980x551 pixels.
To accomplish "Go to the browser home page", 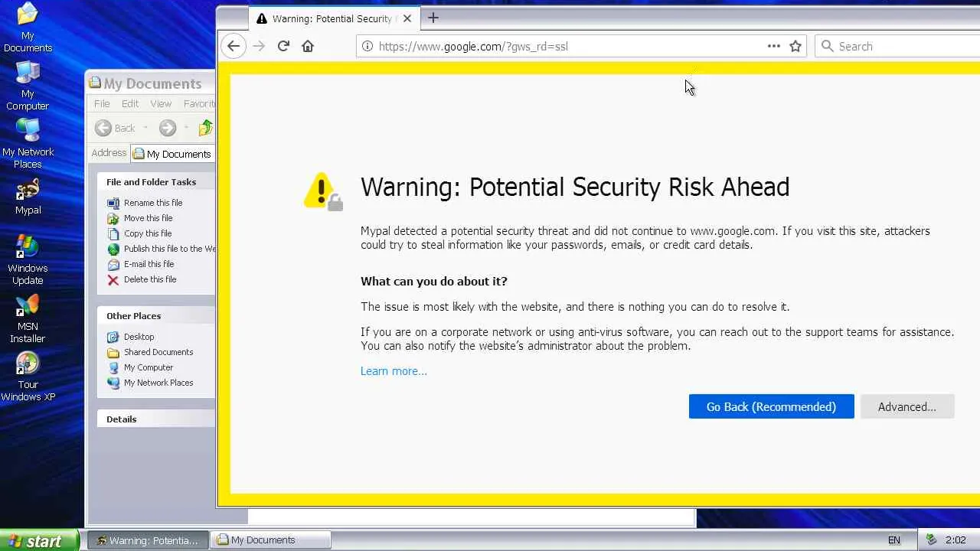I will [x=308, y=46].
